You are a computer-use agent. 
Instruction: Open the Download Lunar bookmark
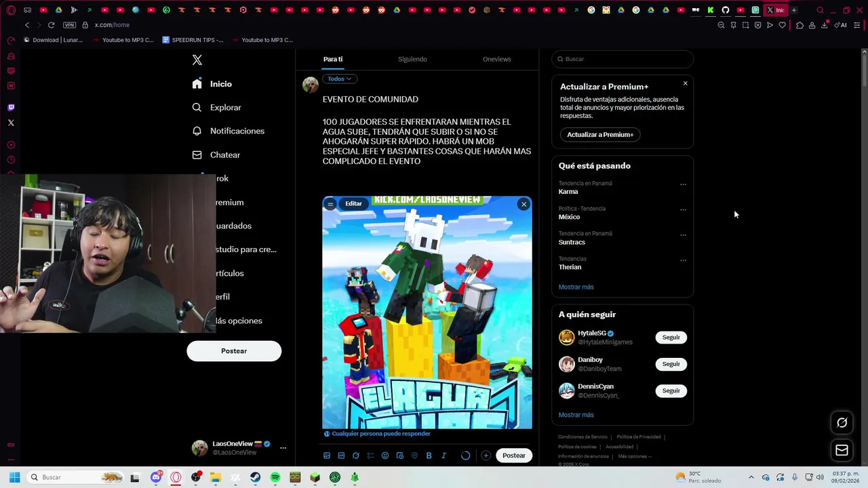point(53,40)
